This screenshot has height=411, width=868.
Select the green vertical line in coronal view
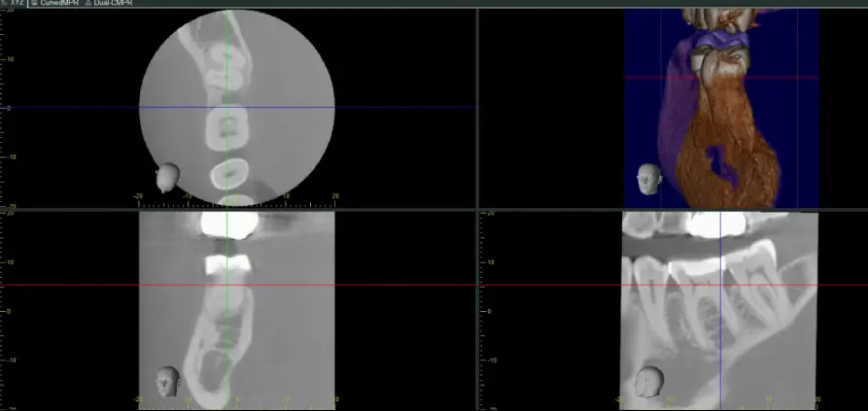(226, 310)
